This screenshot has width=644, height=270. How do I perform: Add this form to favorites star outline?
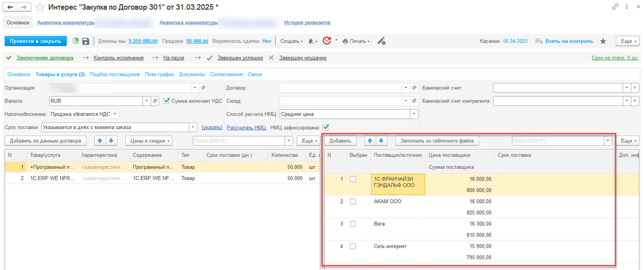click(40, 7)
